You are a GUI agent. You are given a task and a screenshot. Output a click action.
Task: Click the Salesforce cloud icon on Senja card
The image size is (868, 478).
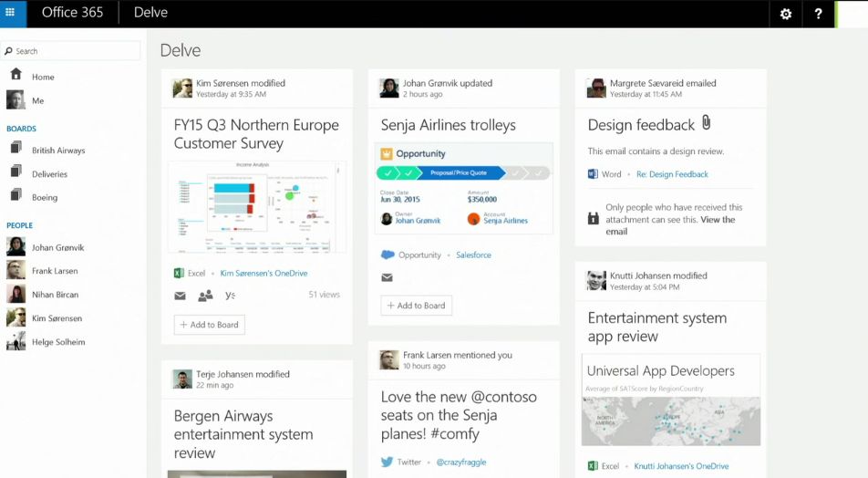[x=387, y=255]
